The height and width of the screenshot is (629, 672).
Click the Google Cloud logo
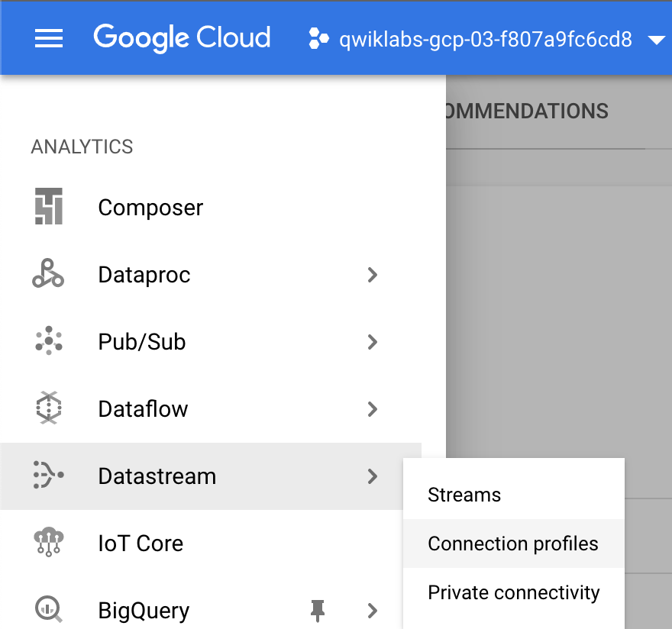click(183, 39)
